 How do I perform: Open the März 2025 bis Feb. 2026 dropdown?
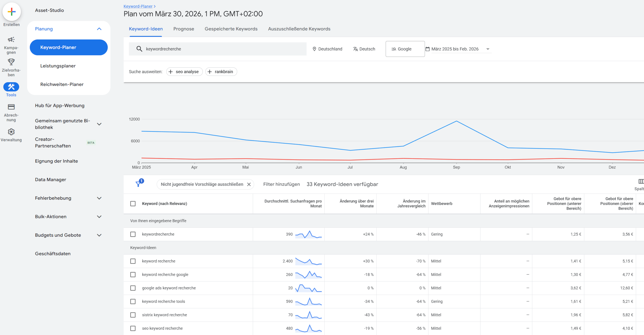[488, 49]
